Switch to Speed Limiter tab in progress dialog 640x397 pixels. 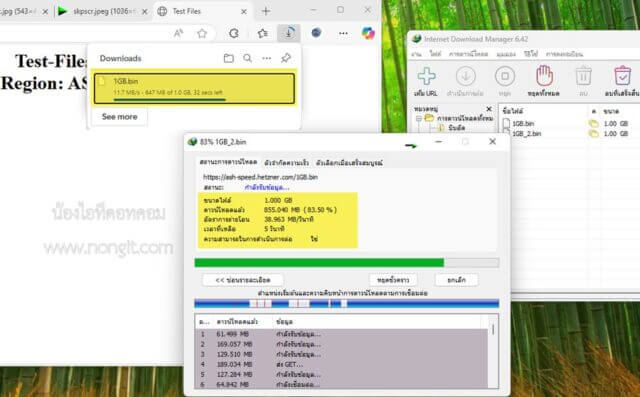286,162
